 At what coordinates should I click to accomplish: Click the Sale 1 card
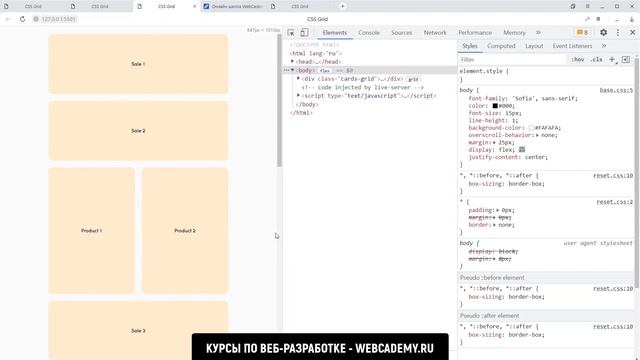[x=138, y=64]
